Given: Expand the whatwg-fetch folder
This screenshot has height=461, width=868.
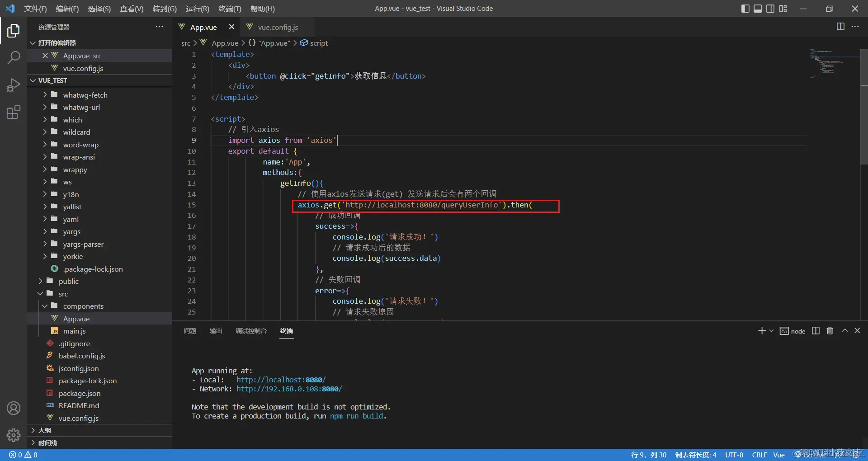Looking at the screenshot, I should coord(99,95).
